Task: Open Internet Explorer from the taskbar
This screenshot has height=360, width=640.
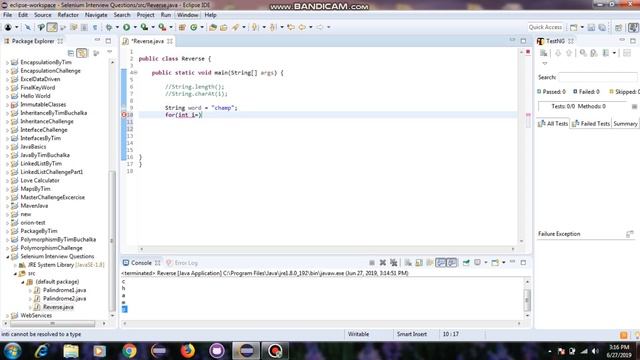Action: click(42, 351)
